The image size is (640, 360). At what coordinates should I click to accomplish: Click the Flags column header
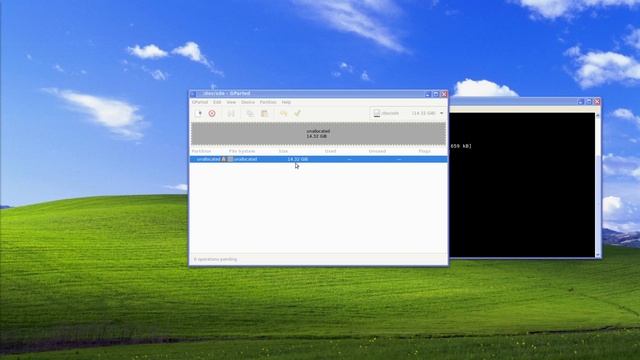(x=424, y=151)
